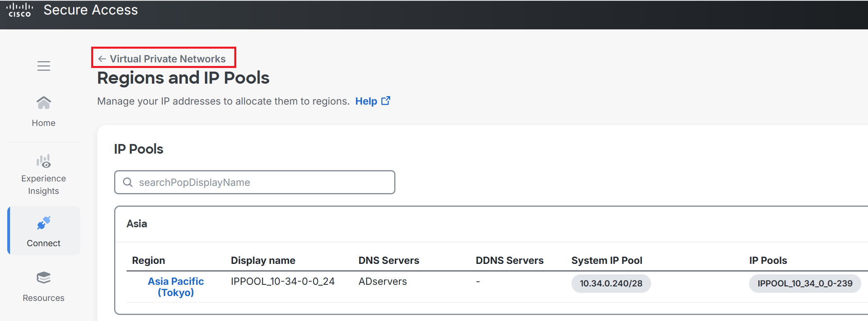This screenshot has height=321, width=868.
Task: Open the Asia Pacific (Tokyo) region
Action: click(176, 287)
